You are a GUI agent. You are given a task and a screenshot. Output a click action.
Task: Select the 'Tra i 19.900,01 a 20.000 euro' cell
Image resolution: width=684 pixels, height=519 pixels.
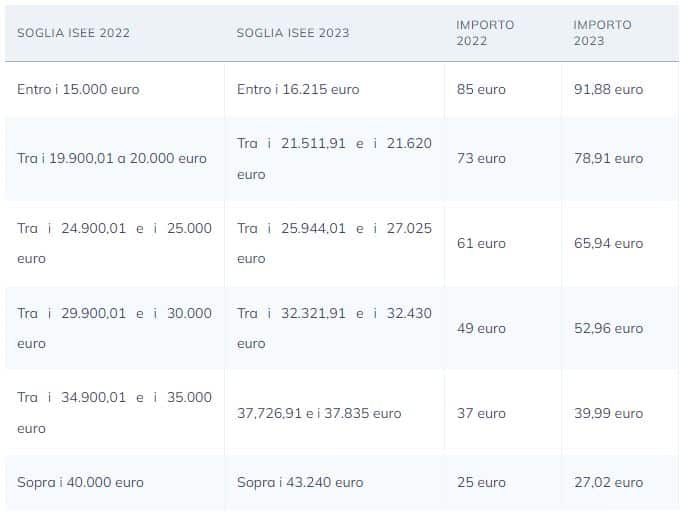(112, 158)
